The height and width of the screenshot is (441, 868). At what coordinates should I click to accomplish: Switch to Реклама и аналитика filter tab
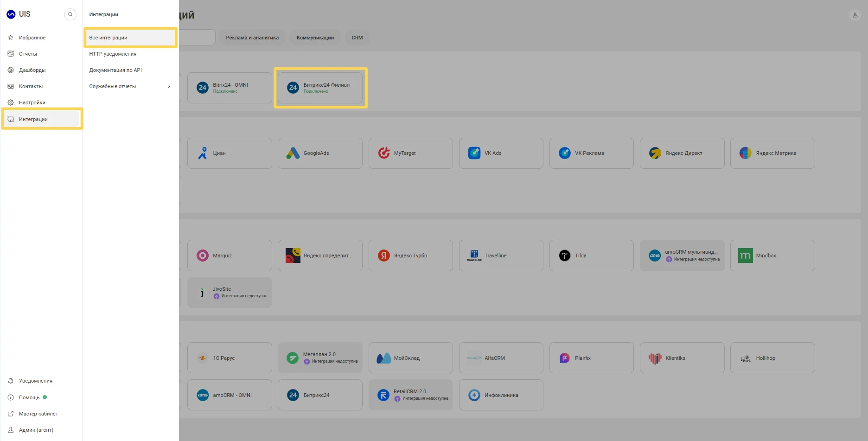pos(252,38)
